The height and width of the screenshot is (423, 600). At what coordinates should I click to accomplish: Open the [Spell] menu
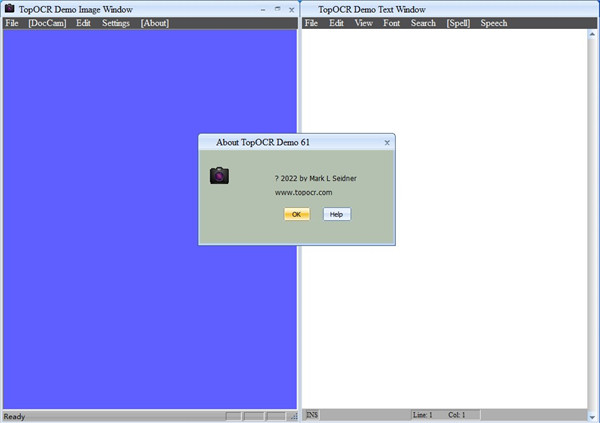click(458, 23)
